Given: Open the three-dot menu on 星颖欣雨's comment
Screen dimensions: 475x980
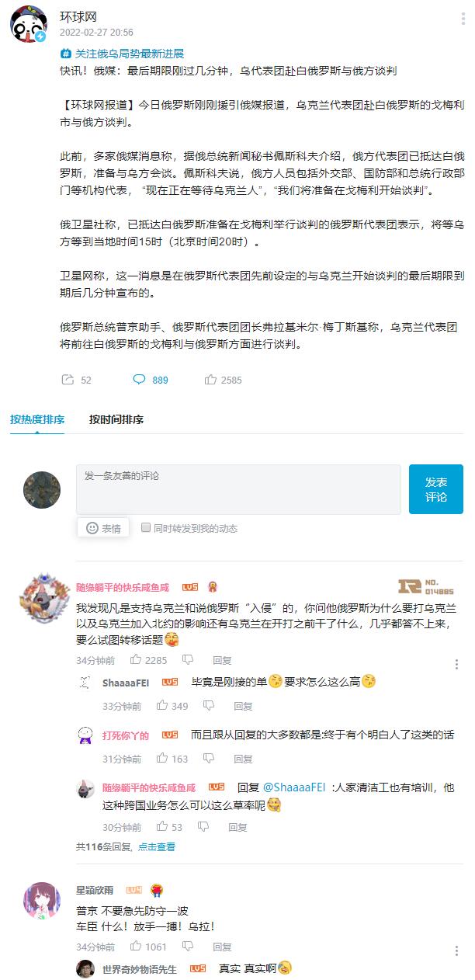Looking at the screenshot, I should coord(456,950).
